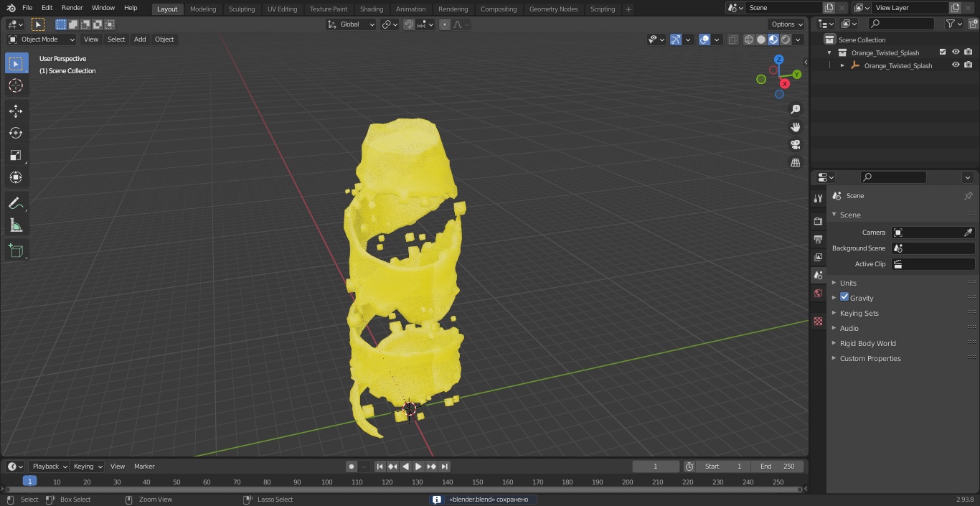Open the Playback dropdown

49,467
